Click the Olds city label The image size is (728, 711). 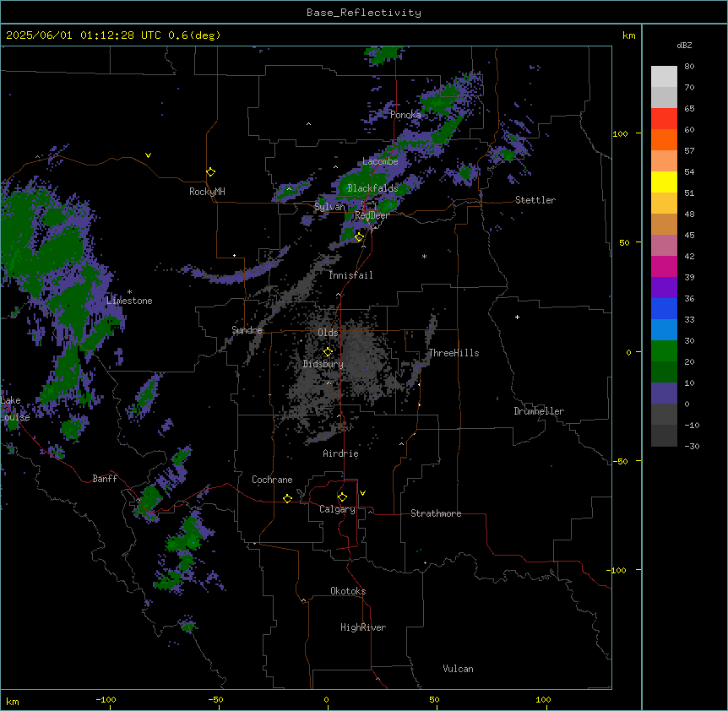328,333
